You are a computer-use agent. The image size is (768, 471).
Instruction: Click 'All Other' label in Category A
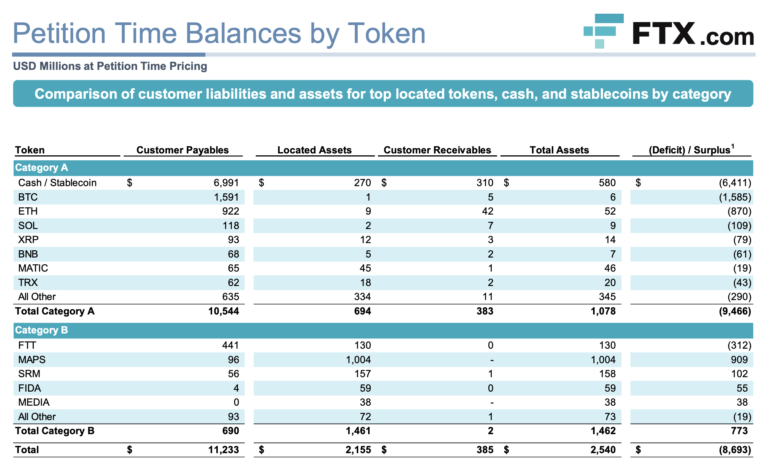[37, 297]
